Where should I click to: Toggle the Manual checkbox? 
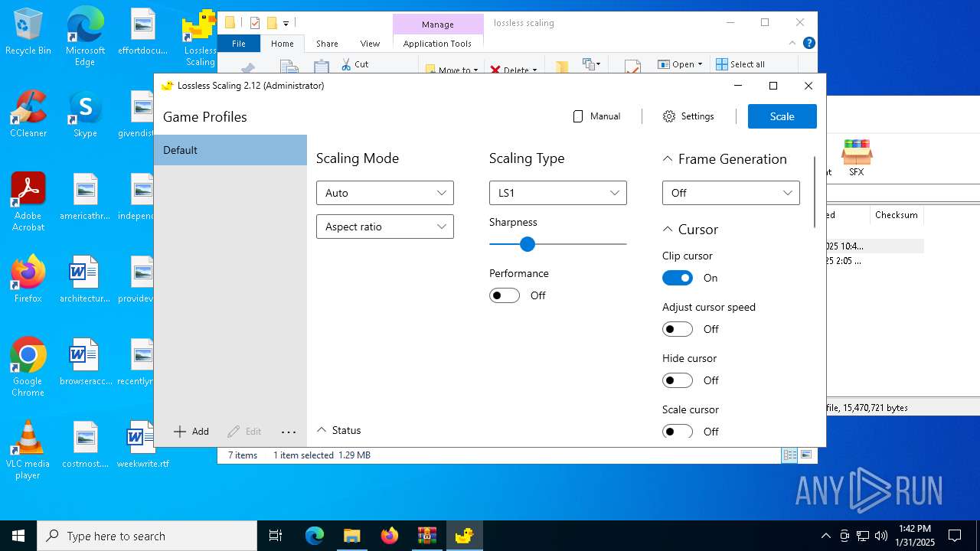click(596, 116)
